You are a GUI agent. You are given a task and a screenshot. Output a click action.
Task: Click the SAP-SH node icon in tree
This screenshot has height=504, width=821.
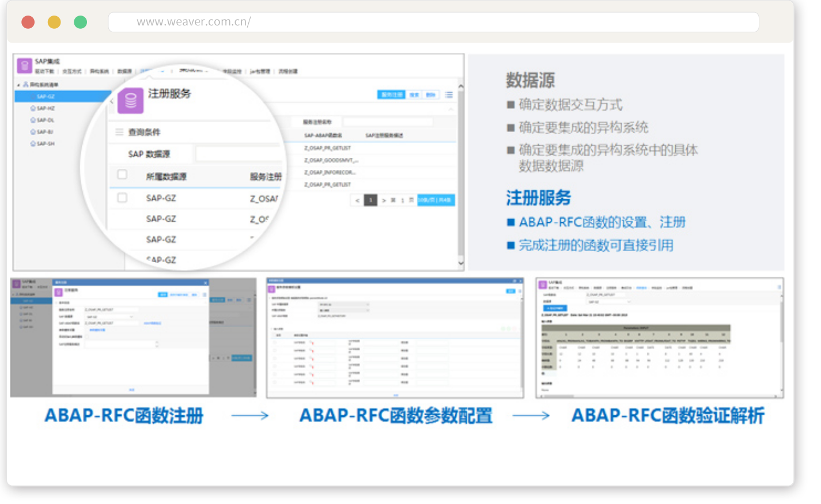33,143
